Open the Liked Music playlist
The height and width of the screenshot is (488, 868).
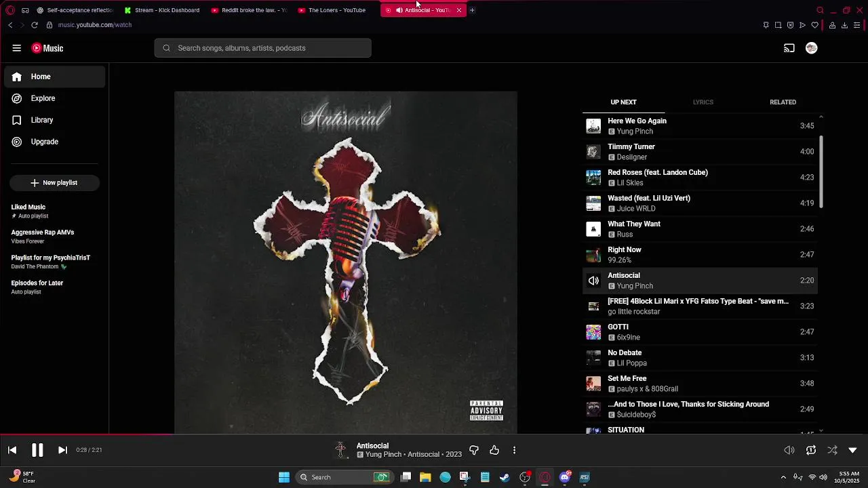point(54,211)
